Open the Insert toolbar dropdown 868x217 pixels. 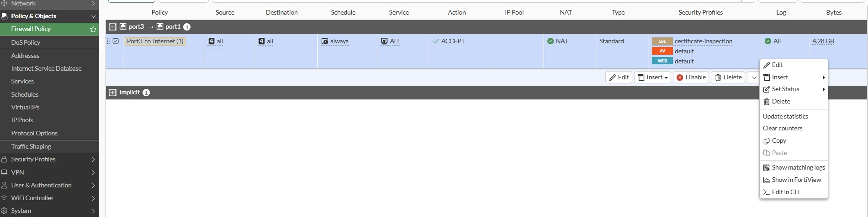click(x=652, y=77)
